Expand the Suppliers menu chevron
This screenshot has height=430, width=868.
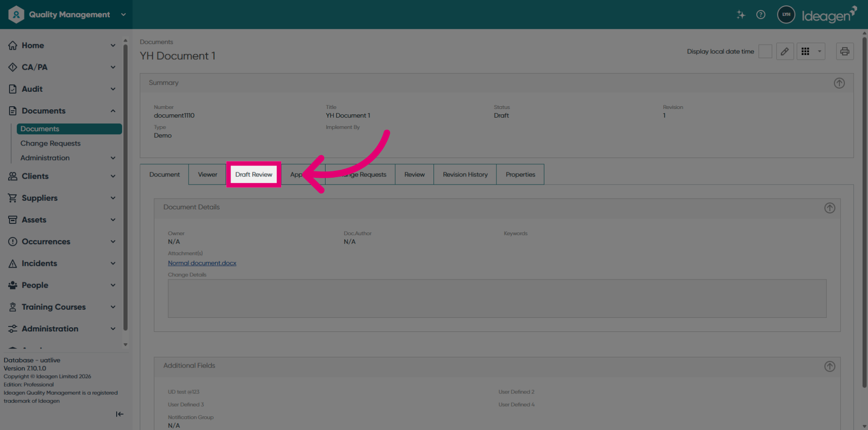point(113,198)
